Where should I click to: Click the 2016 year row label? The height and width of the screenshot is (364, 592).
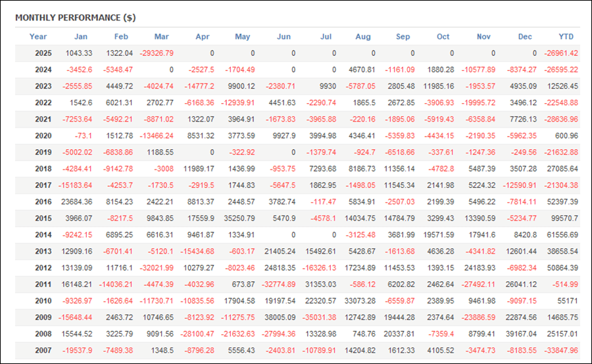point(43,202)
